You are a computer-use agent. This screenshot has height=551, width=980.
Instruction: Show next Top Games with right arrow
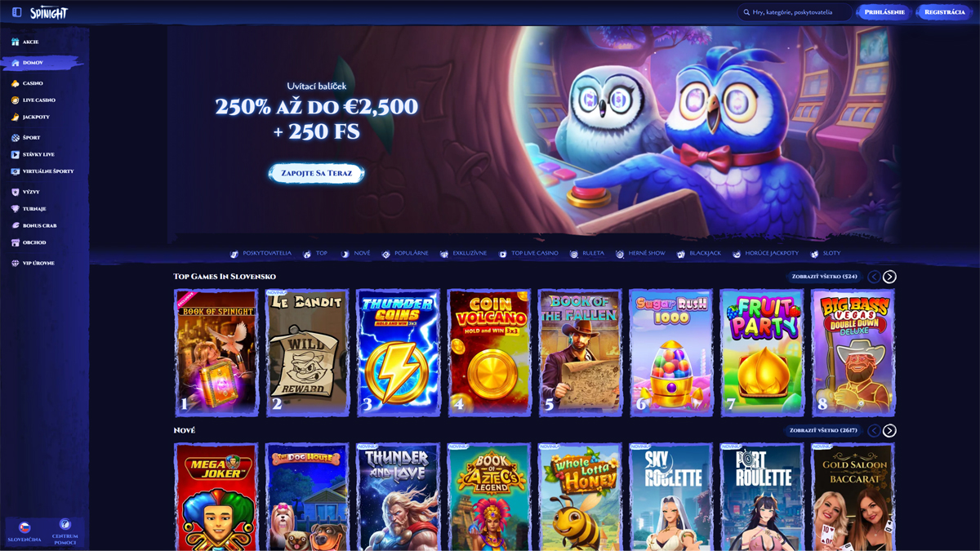pyautogui.click(x=889, y=277)
